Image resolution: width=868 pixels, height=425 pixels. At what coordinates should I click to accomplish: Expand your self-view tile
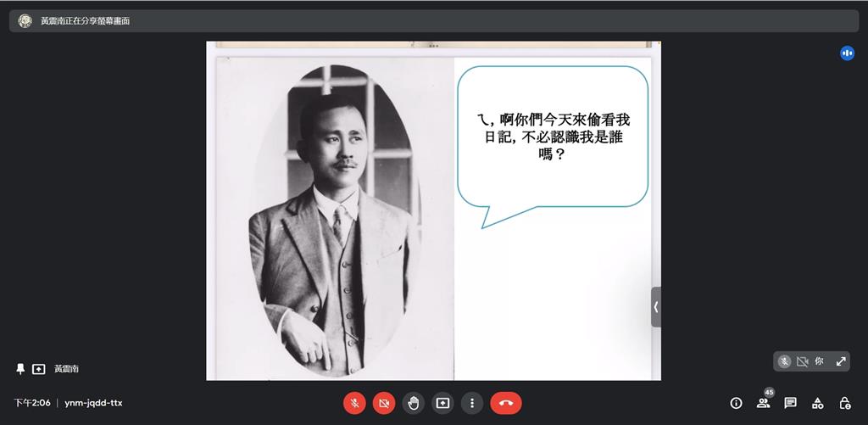841,361
